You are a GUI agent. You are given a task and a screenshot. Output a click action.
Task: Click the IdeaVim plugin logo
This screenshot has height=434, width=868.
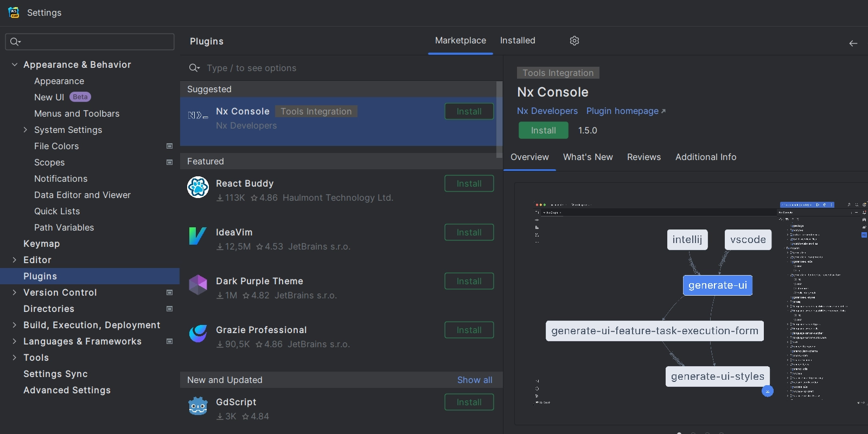click(x=198, y=236)
